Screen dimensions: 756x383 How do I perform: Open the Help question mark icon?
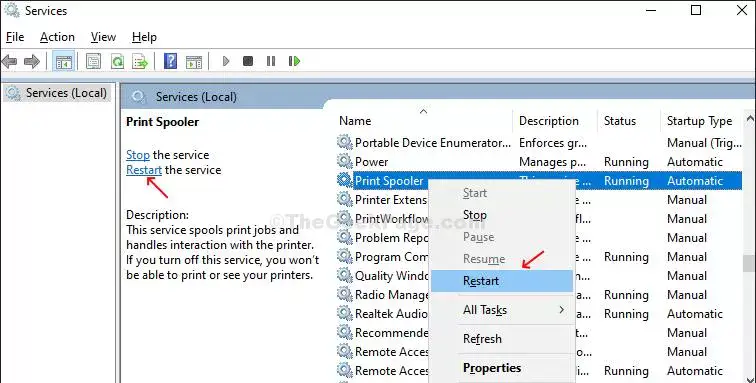(x=170, y=61)
